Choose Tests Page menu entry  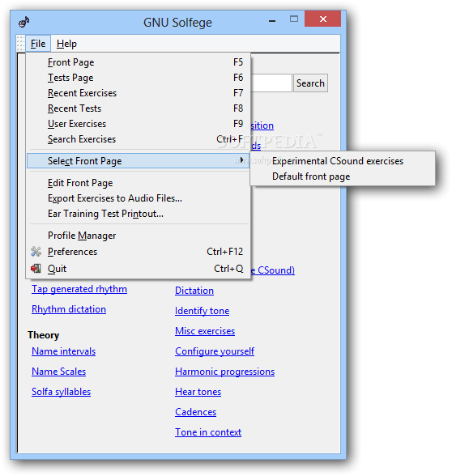point(139,78)
